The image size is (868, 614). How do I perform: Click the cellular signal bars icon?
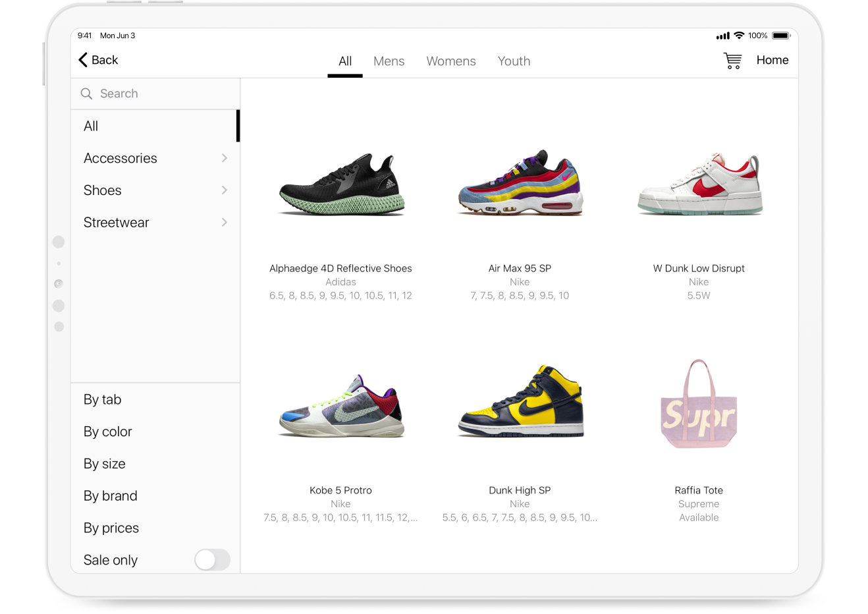pos(722,35)
